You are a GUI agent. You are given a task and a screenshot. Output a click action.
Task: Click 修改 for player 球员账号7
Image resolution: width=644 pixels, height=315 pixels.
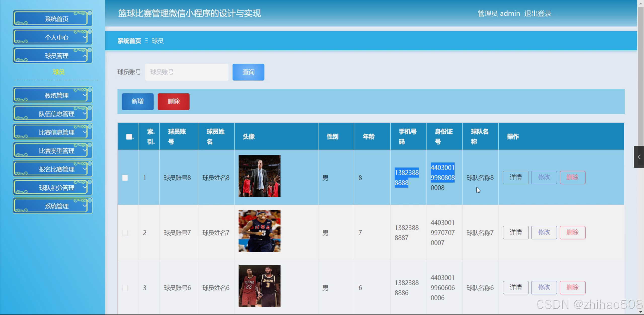pos(544,232)
